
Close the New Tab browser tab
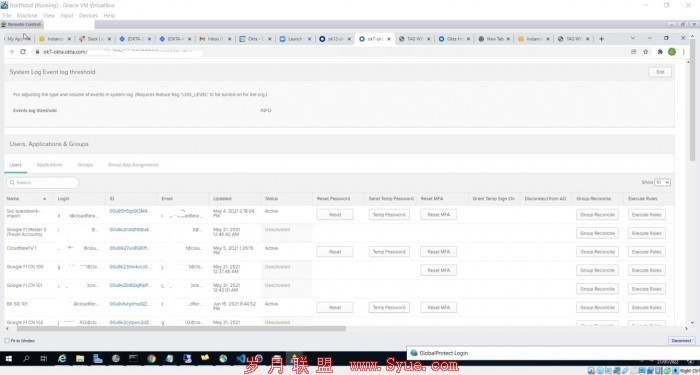coord(508,39)
